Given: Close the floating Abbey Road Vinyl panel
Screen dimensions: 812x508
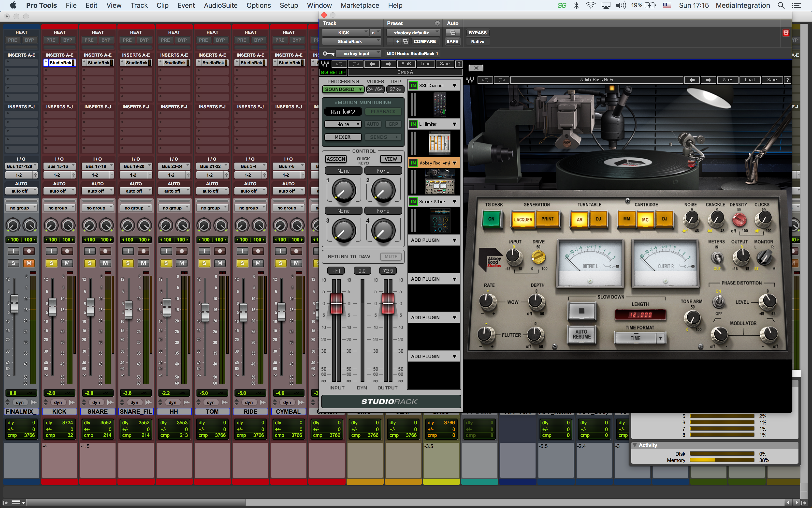Looking at the screenshot, I should [476, 68].
